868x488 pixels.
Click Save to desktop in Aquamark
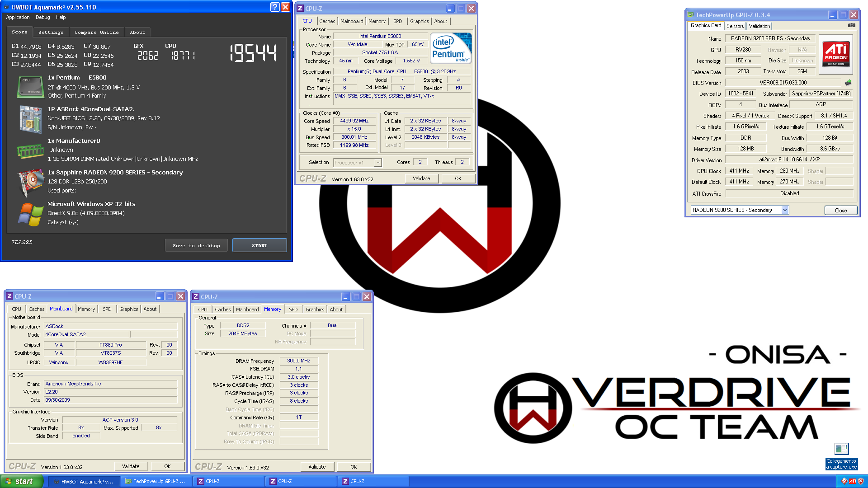196,245
